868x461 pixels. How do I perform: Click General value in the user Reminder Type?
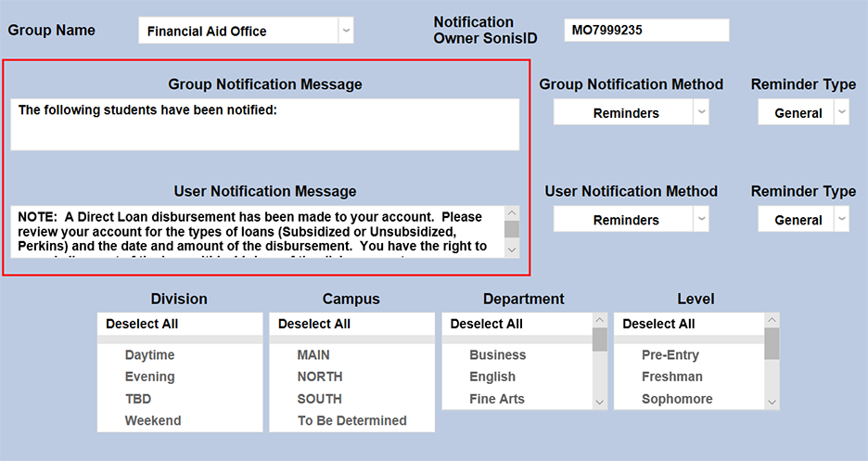click(798, 220)
